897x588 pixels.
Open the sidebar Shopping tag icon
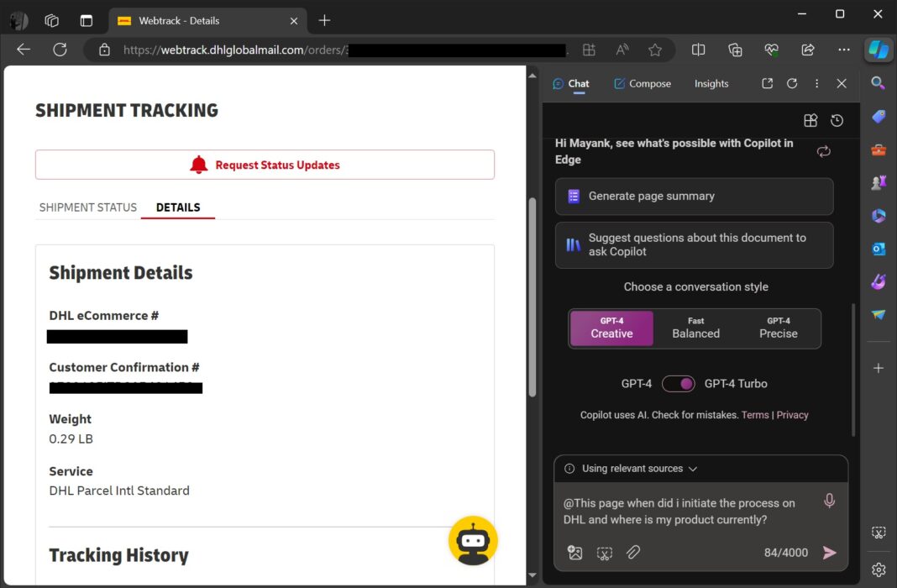879,117
